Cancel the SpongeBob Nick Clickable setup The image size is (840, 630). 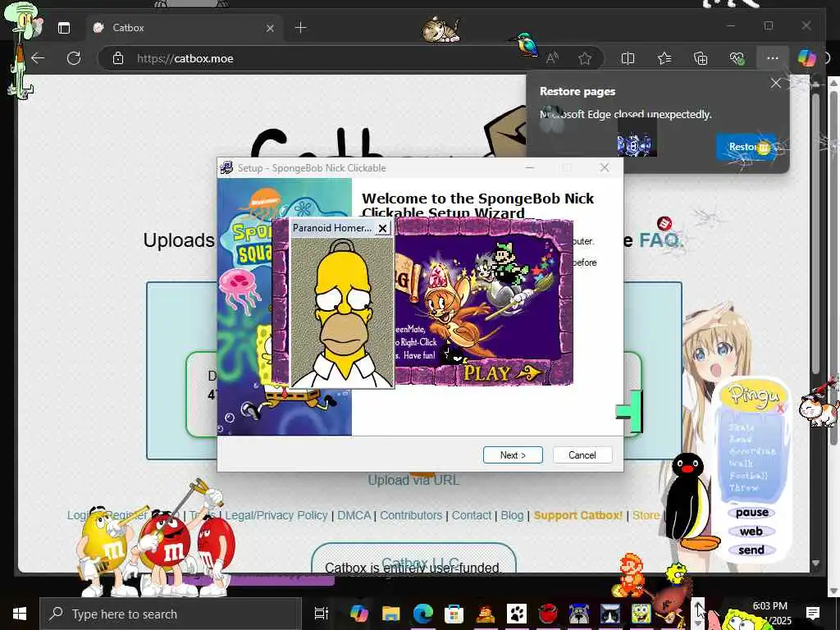582,454
